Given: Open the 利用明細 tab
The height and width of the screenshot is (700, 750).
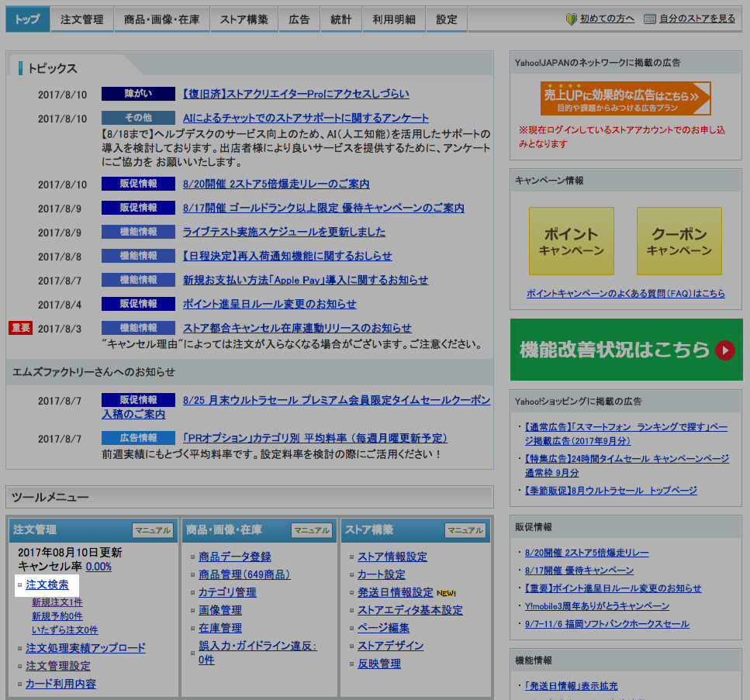Looking at the screenshot, I should pos(394,19).
